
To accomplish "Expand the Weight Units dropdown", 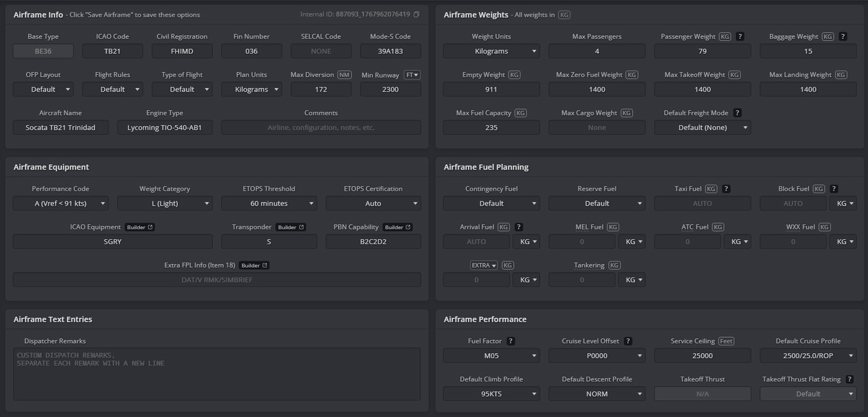I will tap(491, 51).
